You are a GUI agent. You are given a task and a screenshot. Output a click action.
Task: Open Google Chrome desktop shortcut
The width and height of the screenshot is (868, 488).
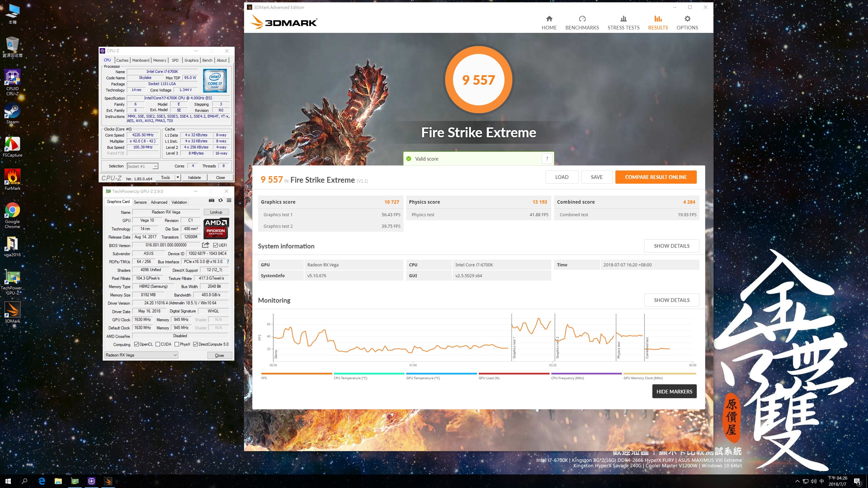tap(13, 216)
